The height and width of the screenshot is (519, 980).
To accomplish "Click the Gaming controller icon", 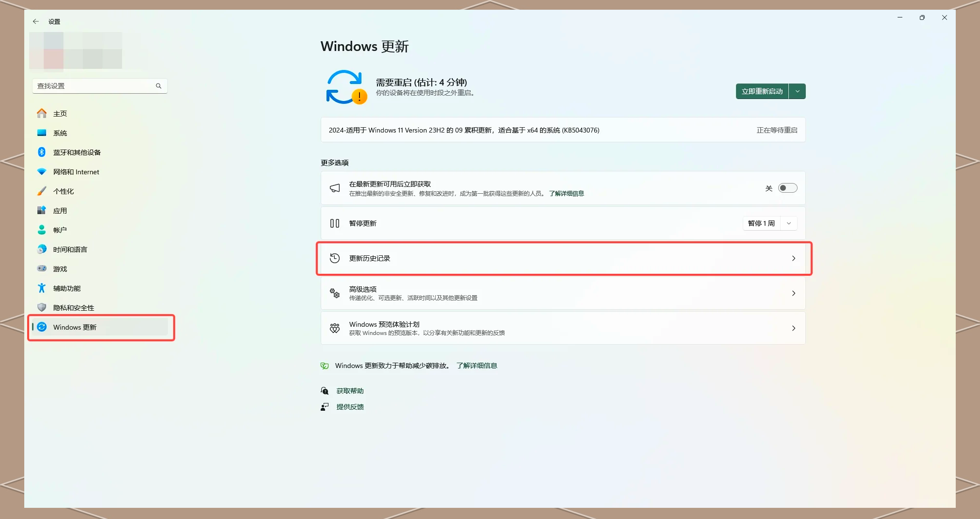I will (42, 268).
